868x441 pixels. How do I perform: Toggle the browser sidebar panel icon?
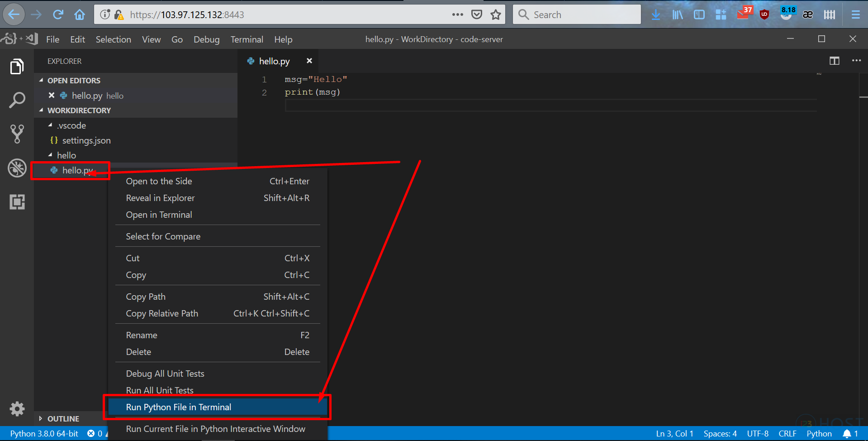pos(699,14)
